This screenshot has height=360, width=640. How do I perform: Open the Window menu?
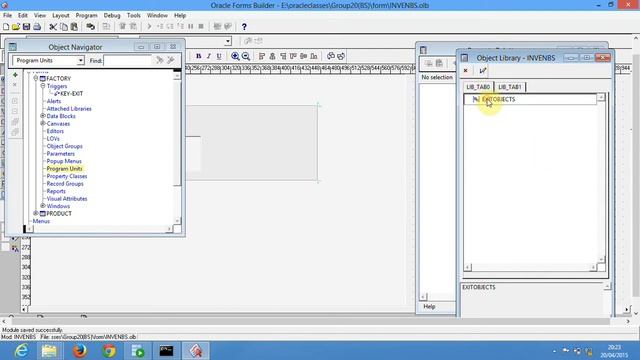pyautogui.click(x=157, y=15)
